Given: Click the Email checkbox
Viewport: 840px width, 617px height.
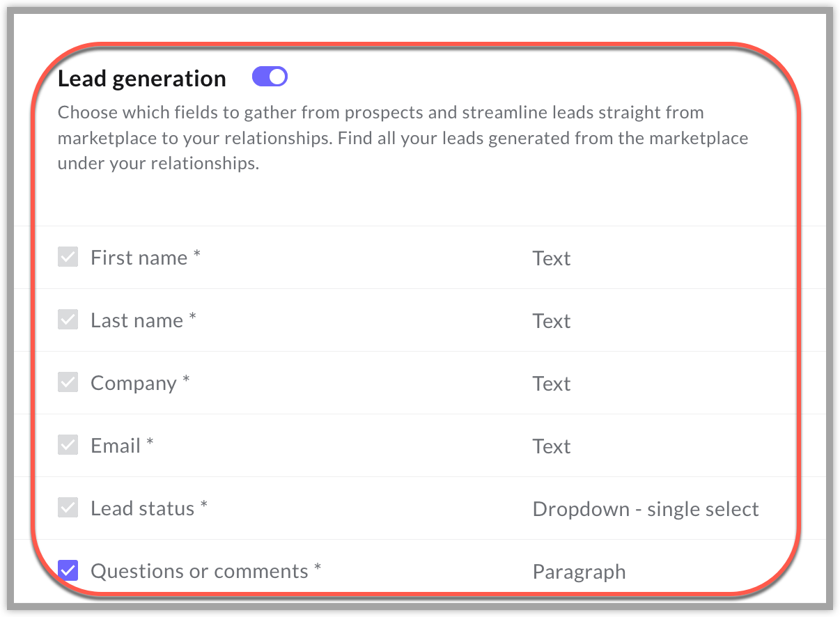Looking at the screenshot, I should point(68,446).
